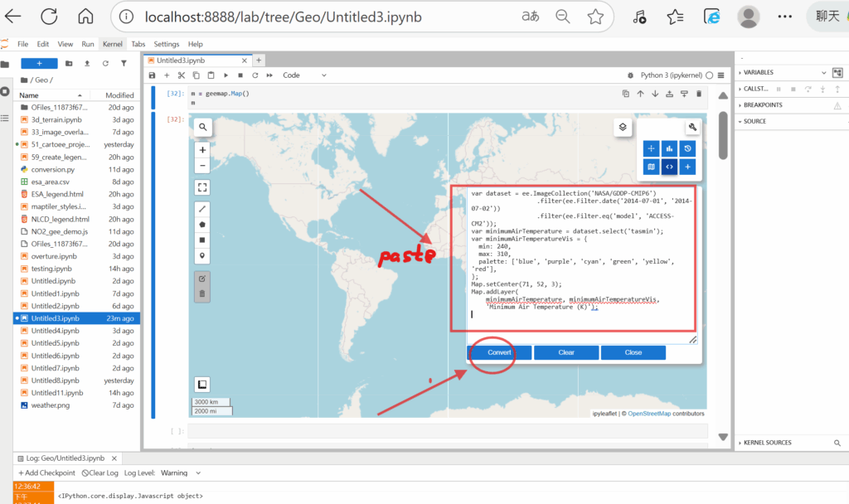This screenshot has height=504, width=849.
Task: Open overture.ipynb in file browser
Action: (53, 256)
